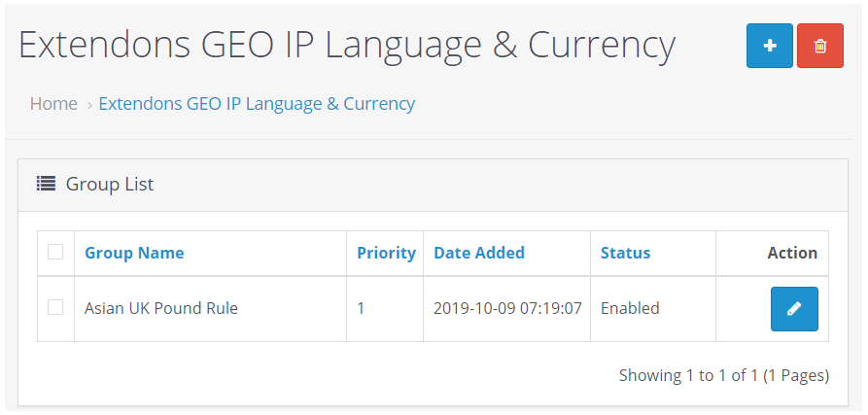Viewport: 868px width, 415px height.
Task: Click the Action column header
Action: [x=792, y=253]
